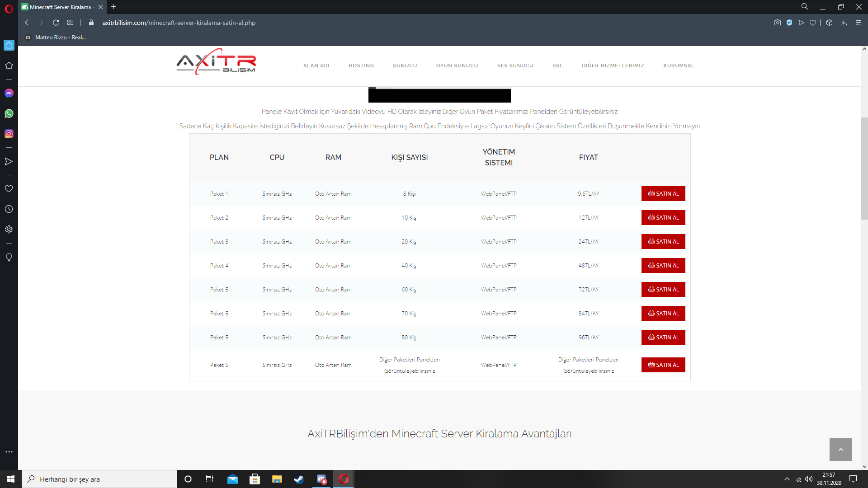This screenshot has height=488, width=868.
Task: Open WhatsApp sidebar panel
Action: [9, 113]
